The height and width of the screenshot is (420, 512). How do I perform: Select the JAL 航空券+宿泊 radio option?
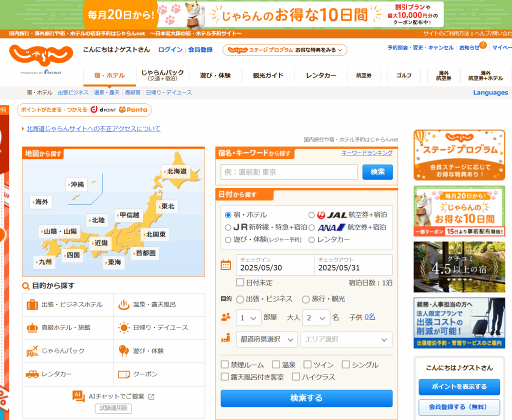(311, 215)
